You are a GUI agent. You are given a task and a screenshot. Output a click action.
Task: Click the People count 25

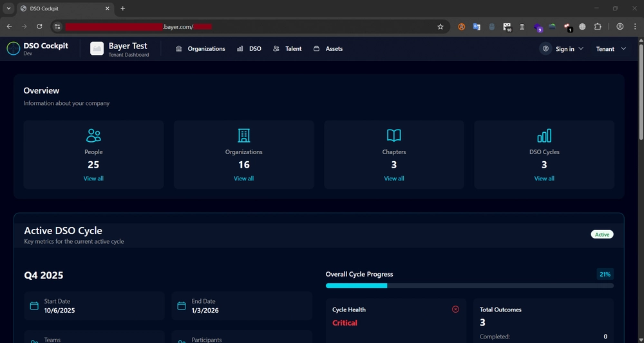tap(93, 165)
